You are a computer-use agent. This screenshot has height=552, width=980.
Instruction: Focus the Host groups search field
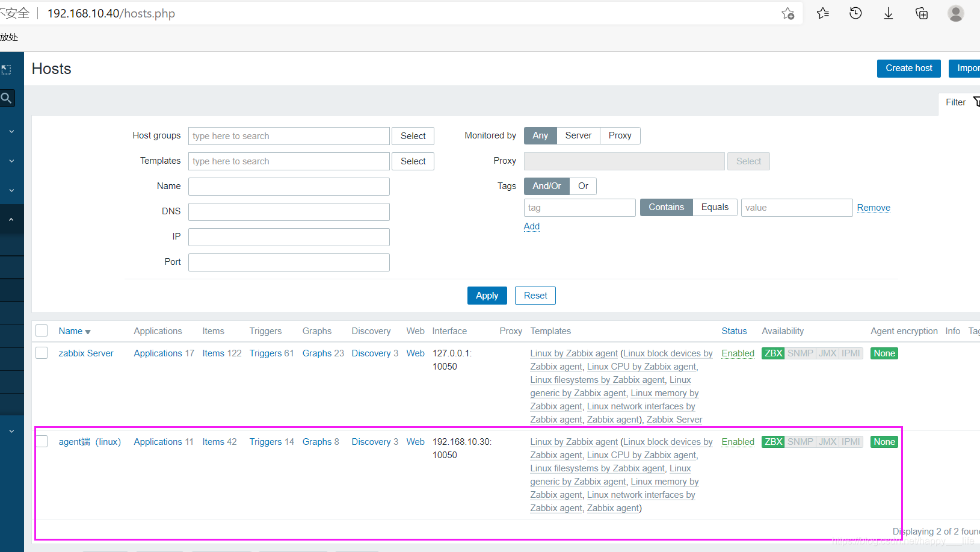[289, 136]
